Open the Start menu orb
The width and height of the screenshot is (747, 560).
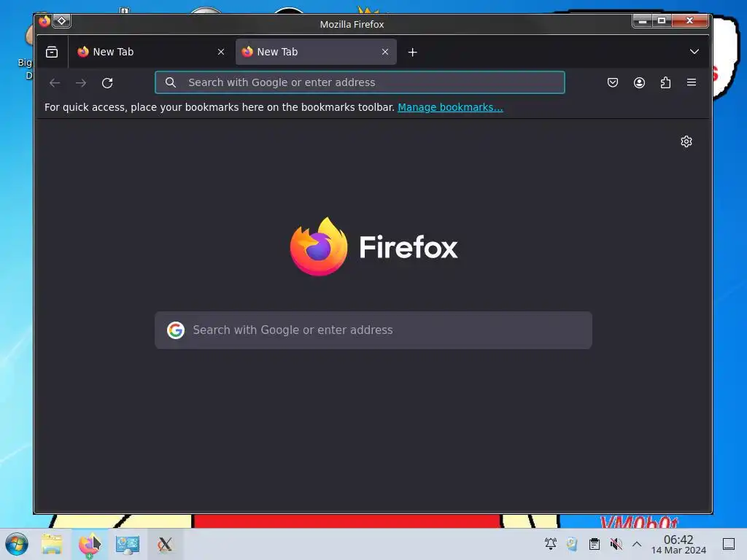[17, 544]
